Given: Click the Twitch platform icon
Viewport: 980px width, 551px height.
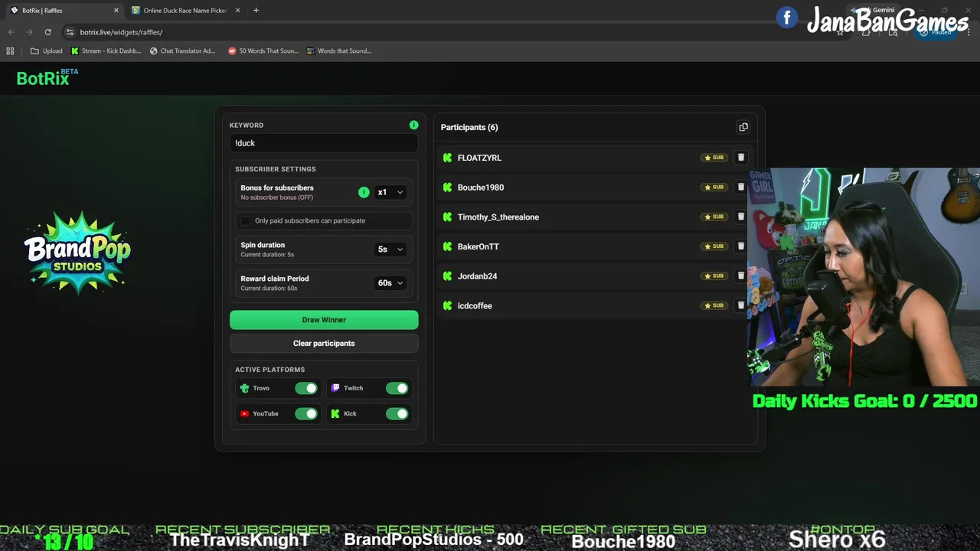Looking at the screenshot, I should (335, 388).
